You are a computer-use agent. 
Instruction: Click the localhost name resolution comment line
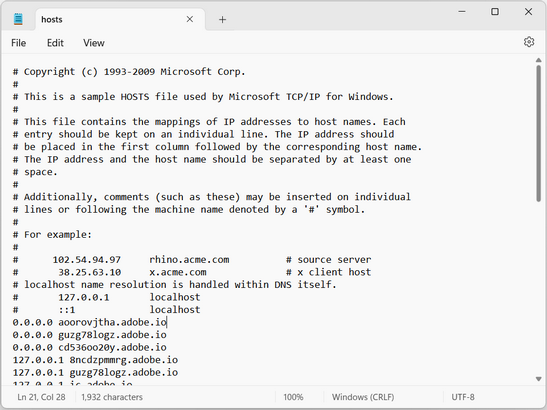(x=174, y=285)
